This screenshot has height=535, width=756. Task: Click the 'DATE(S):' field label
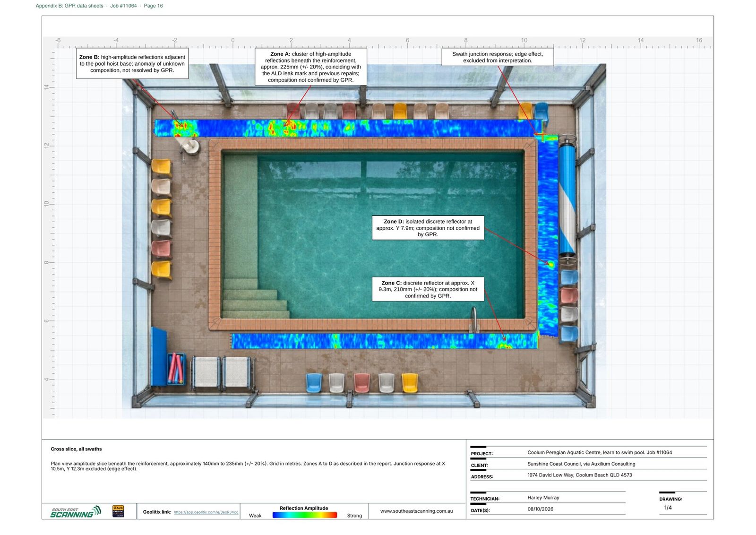coord(481,510)
